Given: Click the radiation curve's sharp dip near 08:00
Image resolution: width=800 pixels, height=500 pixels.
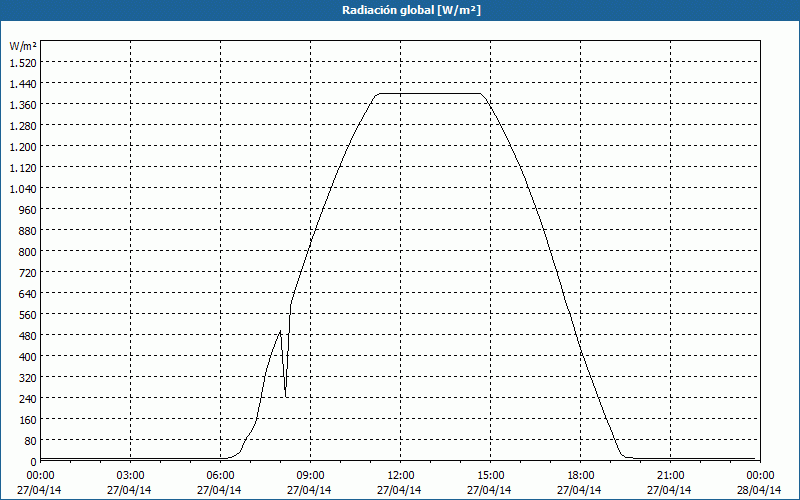Looking at the screenshot, I should point(286,396).
